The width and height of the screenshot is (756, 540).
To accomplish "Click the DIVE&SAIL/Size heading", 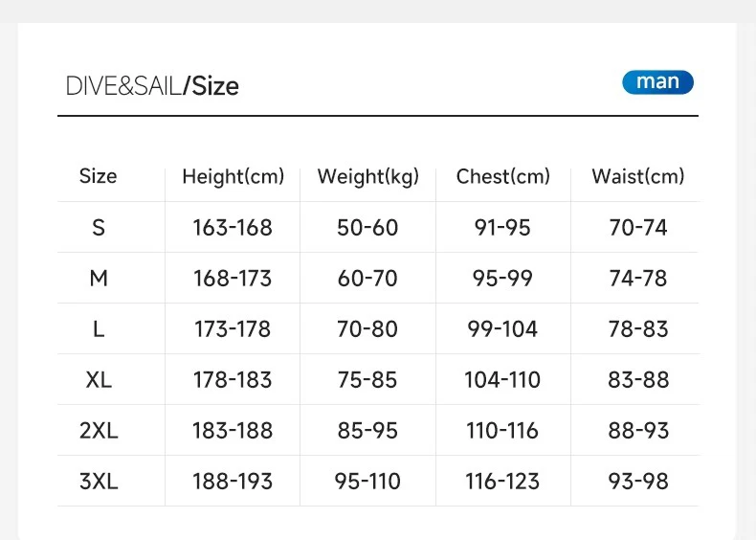I will (152, 86).
